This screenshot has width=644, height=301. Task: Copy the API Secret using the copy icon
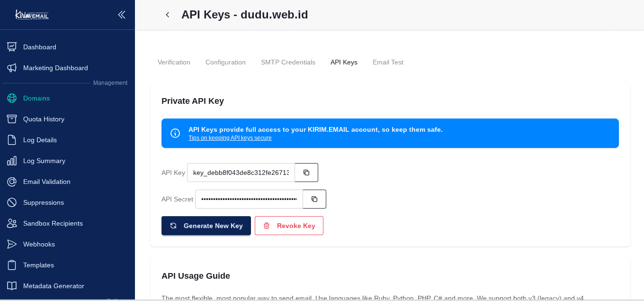pos(314,199)
